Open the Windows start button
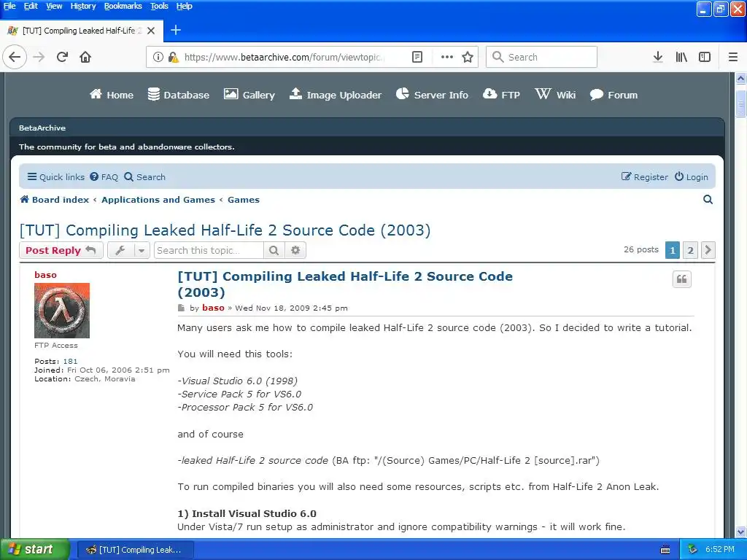 coord(34,550)
